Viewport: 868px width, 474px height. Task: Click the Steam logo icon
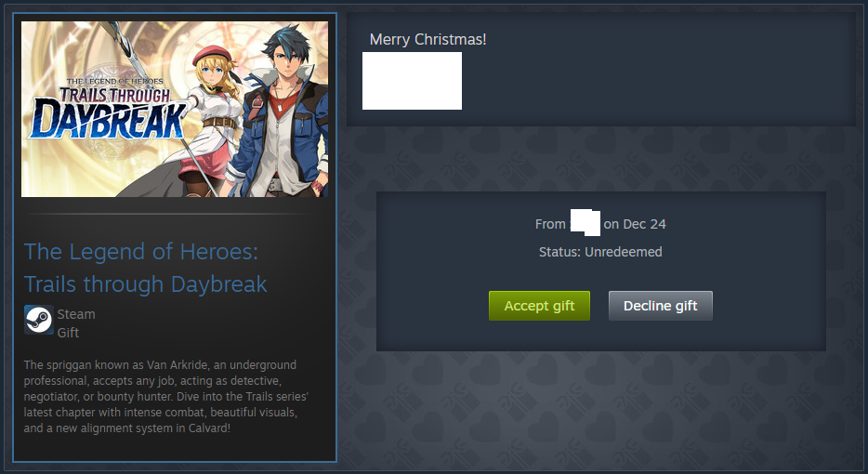click(39, 320)
